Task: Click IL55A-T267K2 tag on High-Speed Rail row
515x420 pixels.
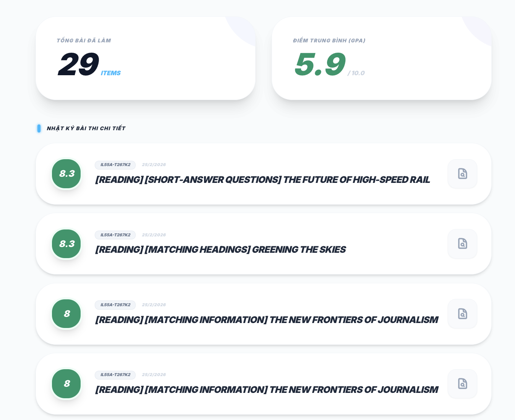Action: tap(115, 165)
